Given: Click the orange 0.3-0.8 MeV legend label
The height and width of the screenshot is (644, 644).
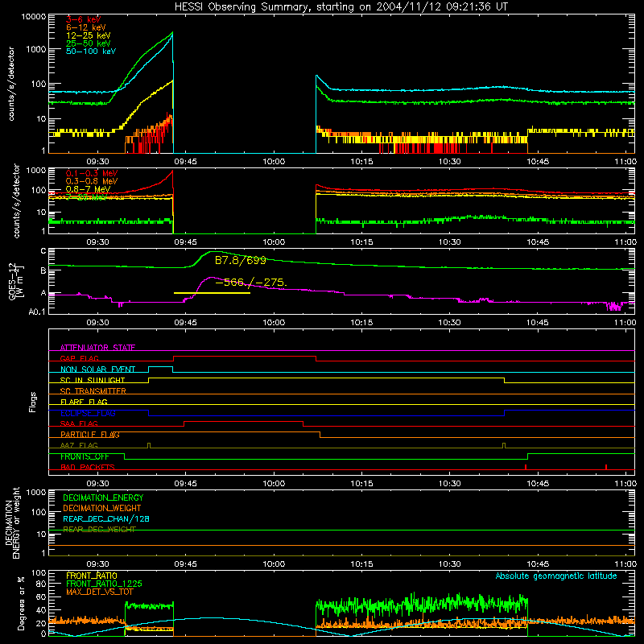Looking at the screenshot, I should click(92, 181).
